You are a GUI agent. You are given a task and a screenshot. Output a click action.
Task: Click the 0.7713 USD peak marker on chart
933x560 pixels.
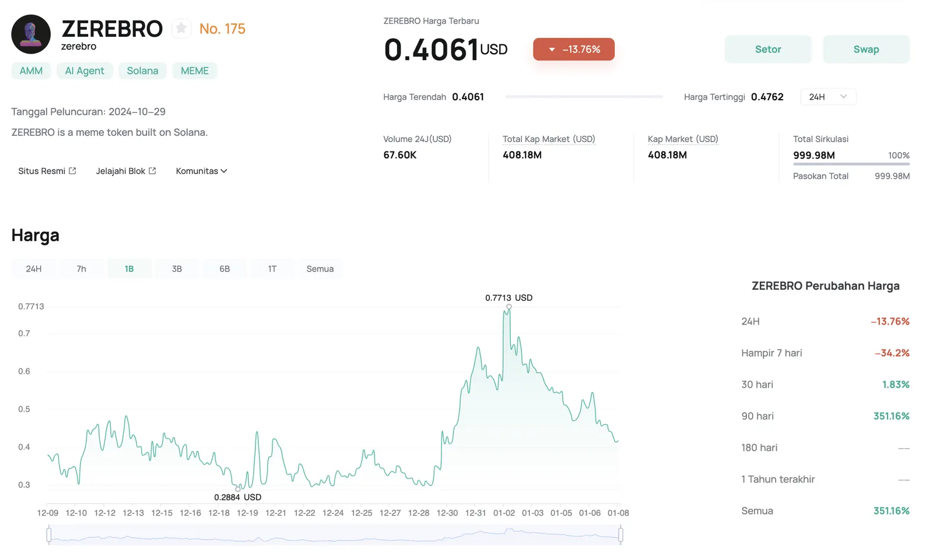[509, 307]
